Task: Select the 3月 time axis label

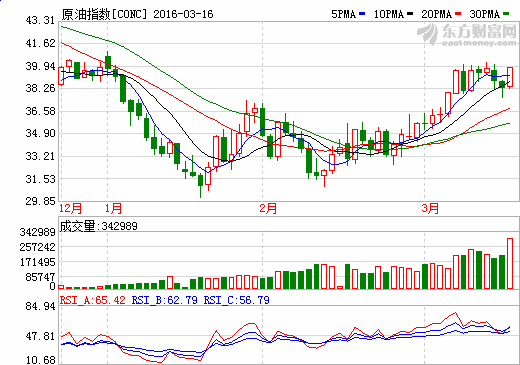Action: [x=430, y=208]
